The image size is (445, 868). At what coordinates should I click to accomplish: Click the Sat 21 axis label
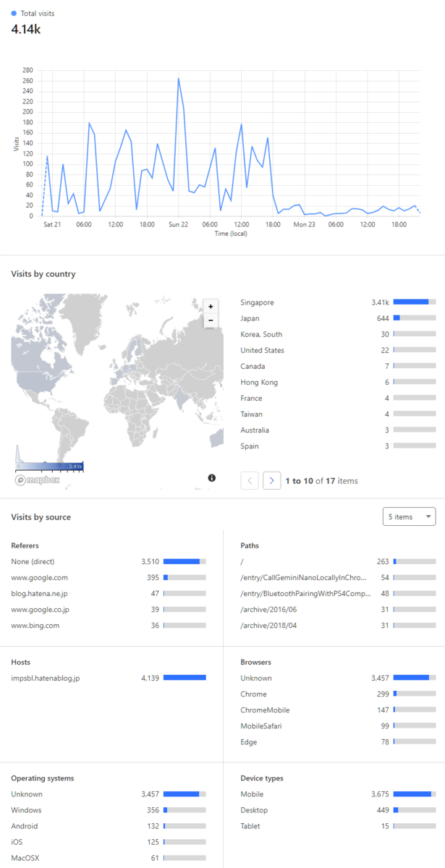click(x=52, y=224)
